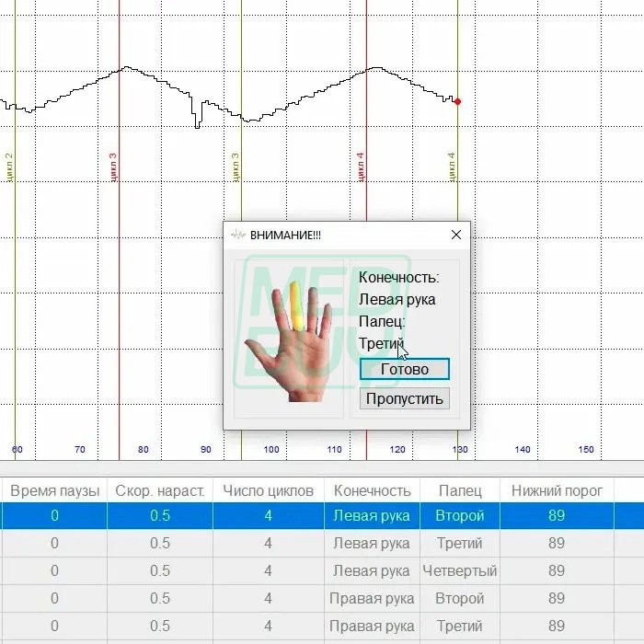Click the 'Третий' cell in Правая рука row
The width and height of the screenshot is (644, 644).
460,626
